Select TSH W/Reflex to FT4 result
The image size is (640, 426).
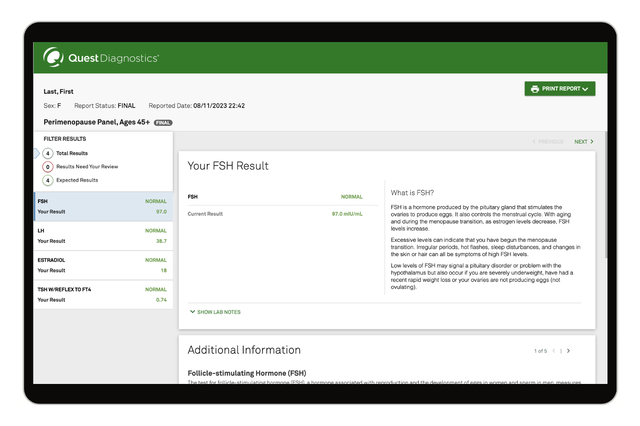103,293
